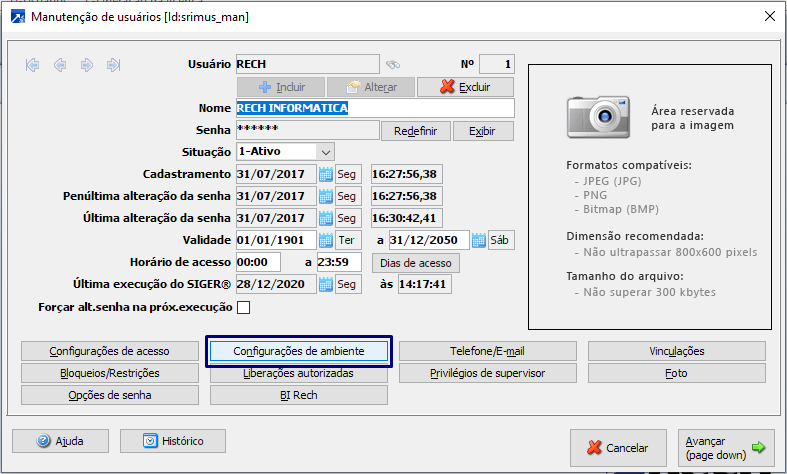The image size is (787, 474).
Task: Click the Foto button
Action: tap(677, 373)
